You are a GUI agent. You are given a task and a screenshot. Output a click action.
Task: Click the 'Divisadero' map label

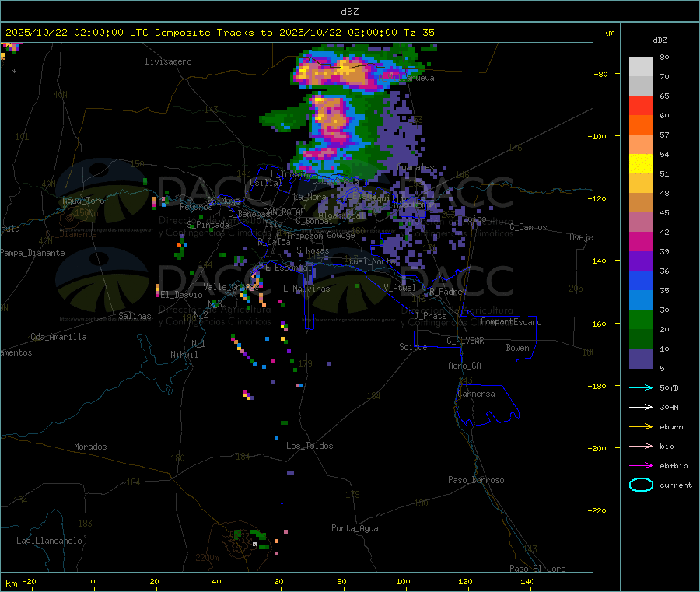tap(168, 61)
